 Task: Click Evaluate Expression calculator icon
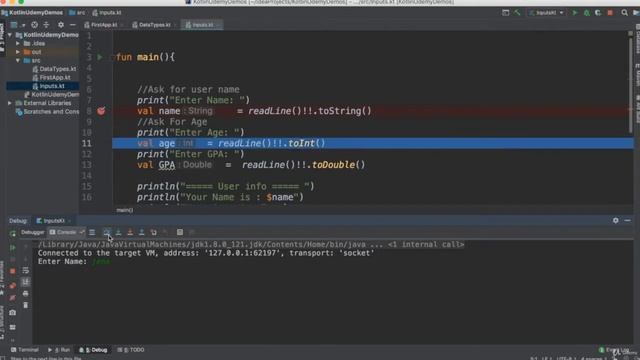pyautogui.click(x=180, y=232)
